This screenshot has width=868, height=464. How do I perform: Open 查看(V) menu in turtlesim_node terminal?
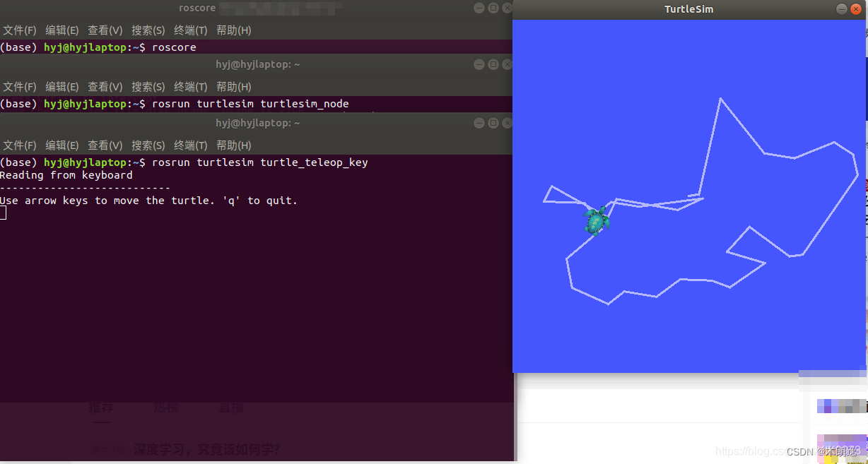[105, 87]
